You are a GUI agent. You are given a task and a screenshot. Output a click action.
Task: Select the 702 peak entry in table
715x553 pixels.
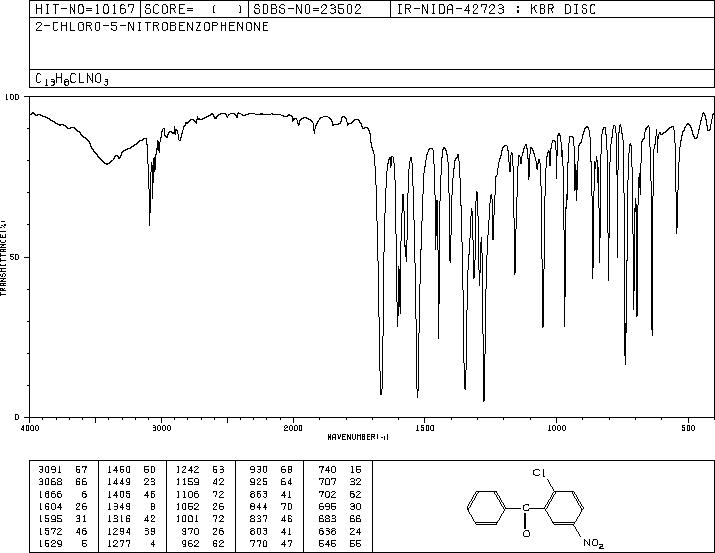coord(340,494)
